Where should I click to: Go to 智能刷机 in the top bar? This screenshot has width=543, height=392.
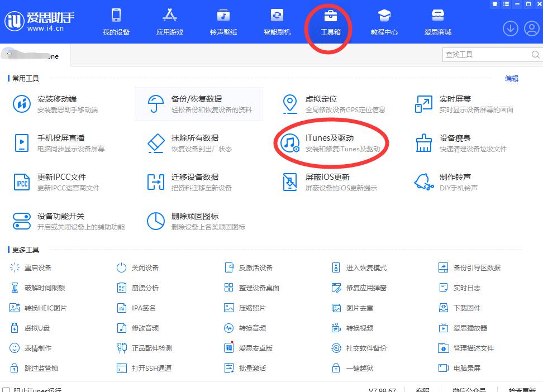click(277, 22)
